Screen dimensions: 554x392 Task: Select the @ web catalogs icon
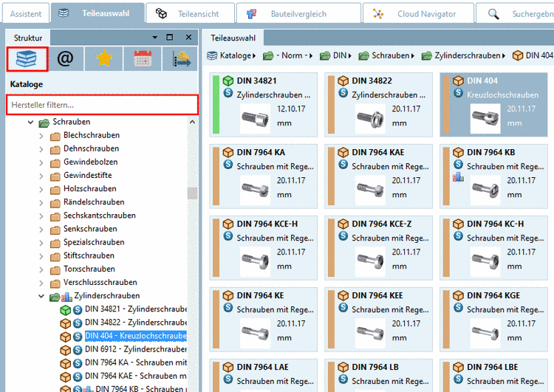(x=66, y=59)
